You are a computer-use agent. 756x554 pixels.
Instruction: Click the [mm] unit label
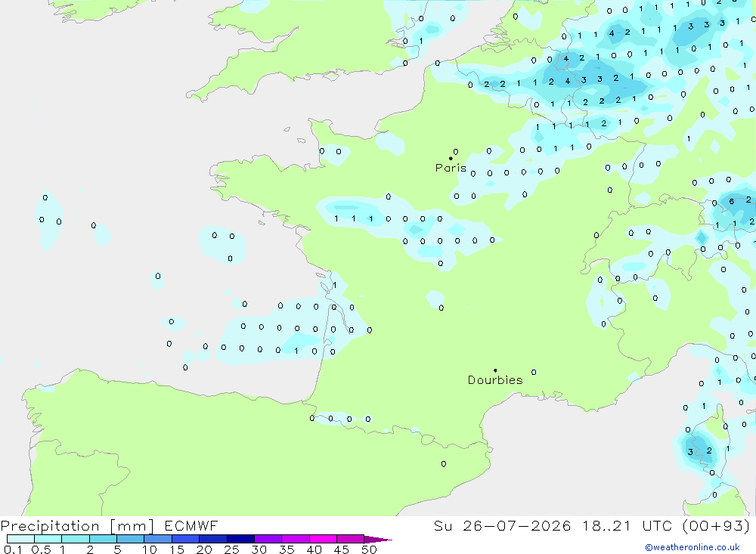pyautogui.click(x=132, y=525)
